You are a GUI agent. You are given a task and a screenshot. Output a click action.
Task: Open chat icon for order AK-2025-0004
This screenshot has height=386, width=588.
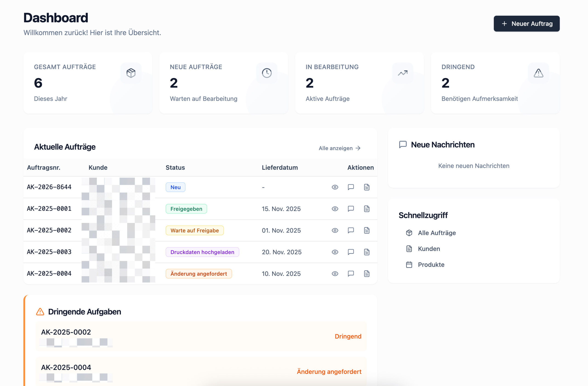coord(351,274)
